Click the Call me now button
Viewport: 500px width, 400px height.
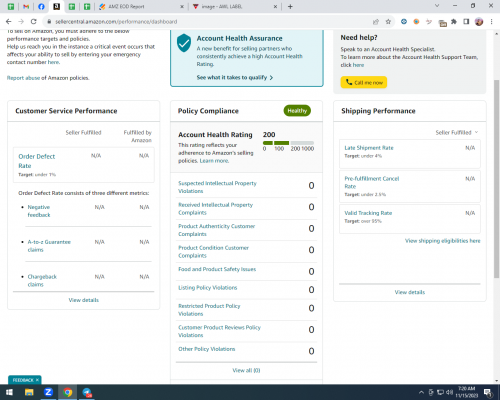pos(364,82)
